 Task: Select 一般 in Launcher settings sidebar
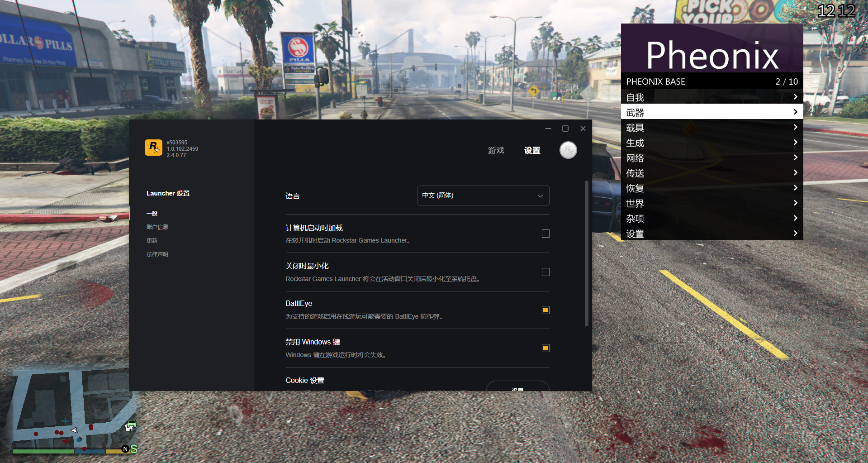click(x=152, y=214)
